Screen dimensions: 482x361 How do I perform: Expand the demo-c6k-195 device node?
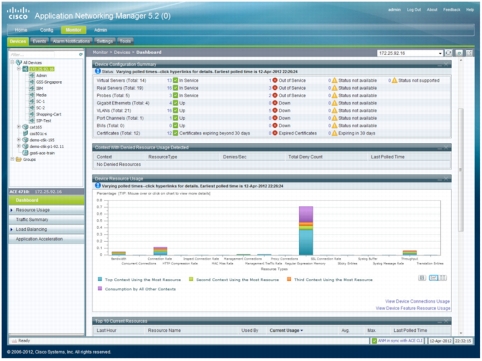coord(19,140)
